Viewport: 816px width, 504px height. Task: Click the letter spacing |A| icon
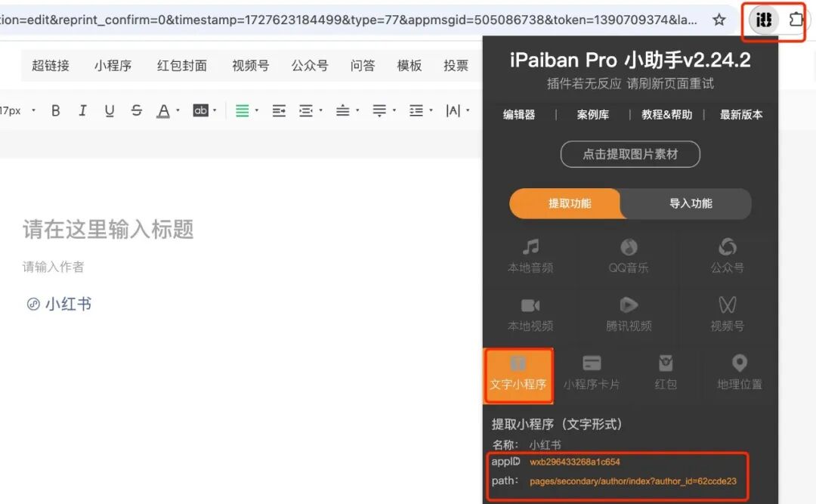point(453,110)
